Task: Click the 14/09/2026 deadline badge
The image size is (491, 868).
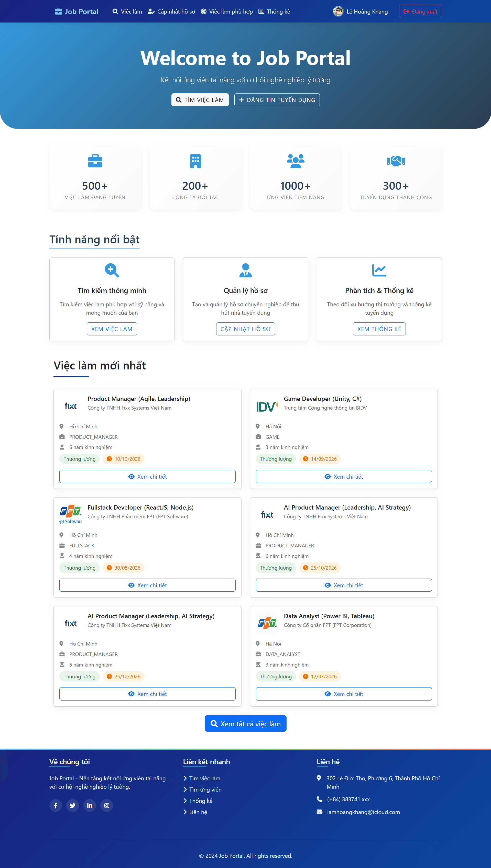Action: (x=320, y=459)
